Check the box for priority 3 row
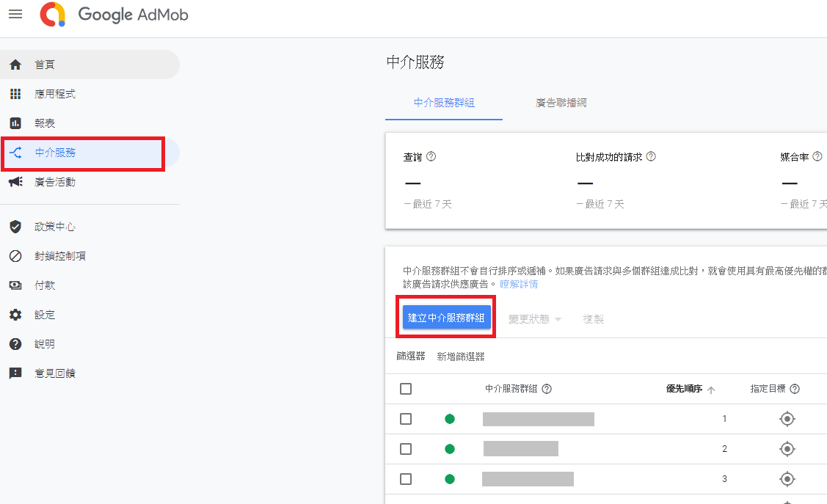Screen dimensions: 827x504 coord(406,479)
